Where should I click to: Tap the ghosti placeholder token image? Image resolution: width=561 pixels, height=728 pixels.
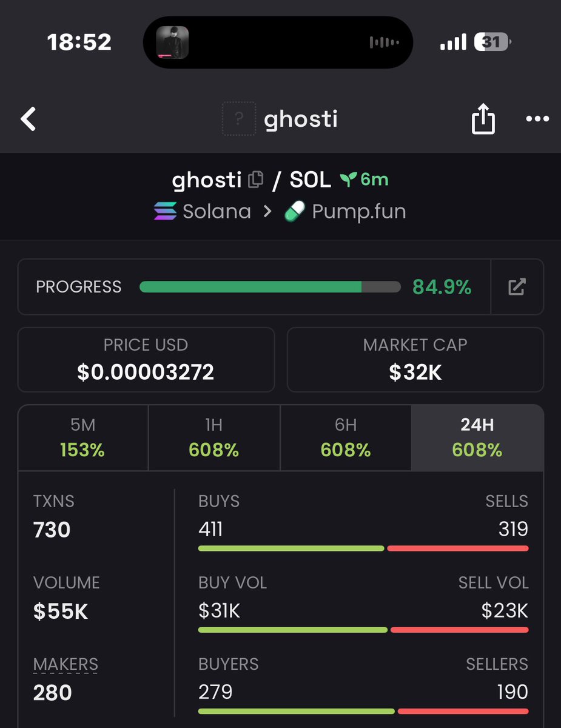[239, 119]
